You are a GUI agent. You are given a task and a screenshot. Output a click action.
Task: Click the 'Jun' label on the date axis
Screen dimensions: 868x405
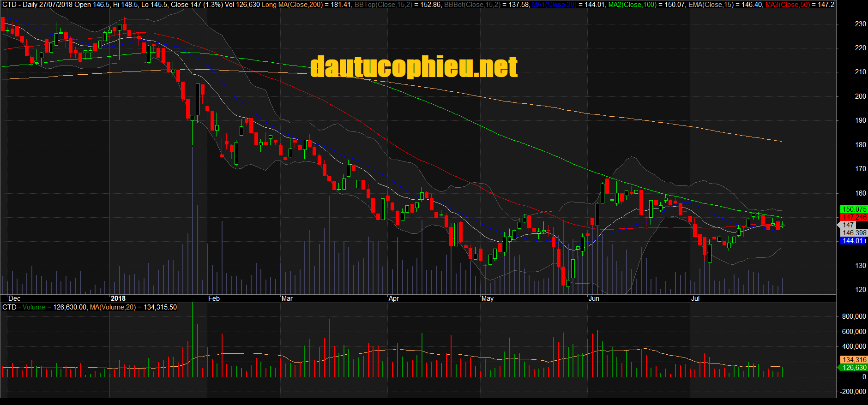[594, 298]
